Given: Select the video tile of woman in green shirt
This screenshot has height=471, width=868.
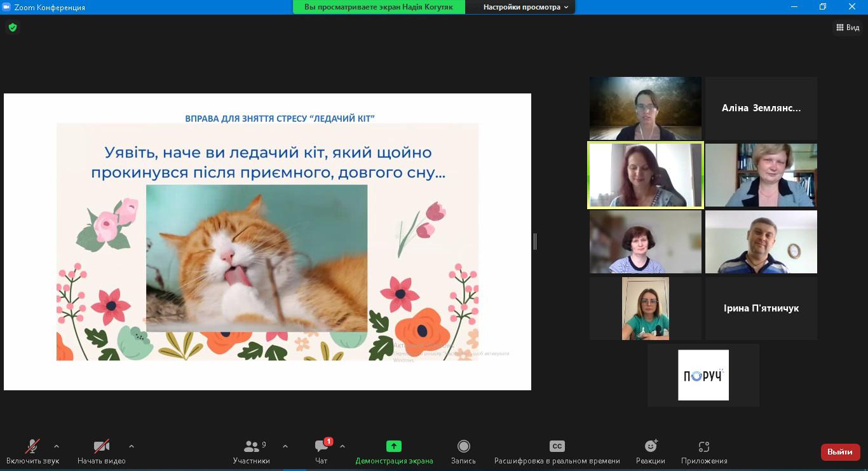Looking at the screenshot, I should (646, 308).
